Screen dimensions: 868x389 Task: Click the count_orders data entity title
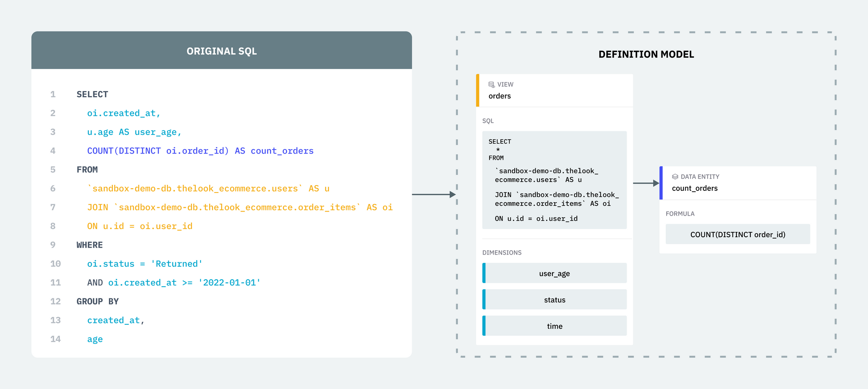pos(695,188)
